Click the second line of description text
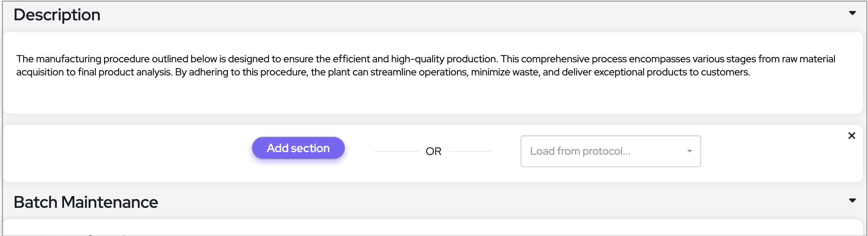This screenshot has width=868, height=236. click(383, 72)
